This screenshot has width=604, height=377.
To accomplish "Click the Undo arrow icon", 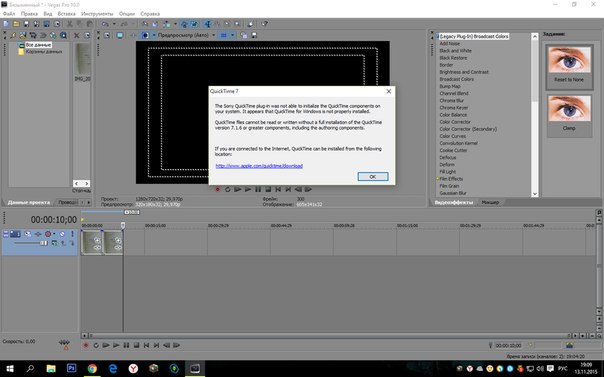I will [105, 24].
